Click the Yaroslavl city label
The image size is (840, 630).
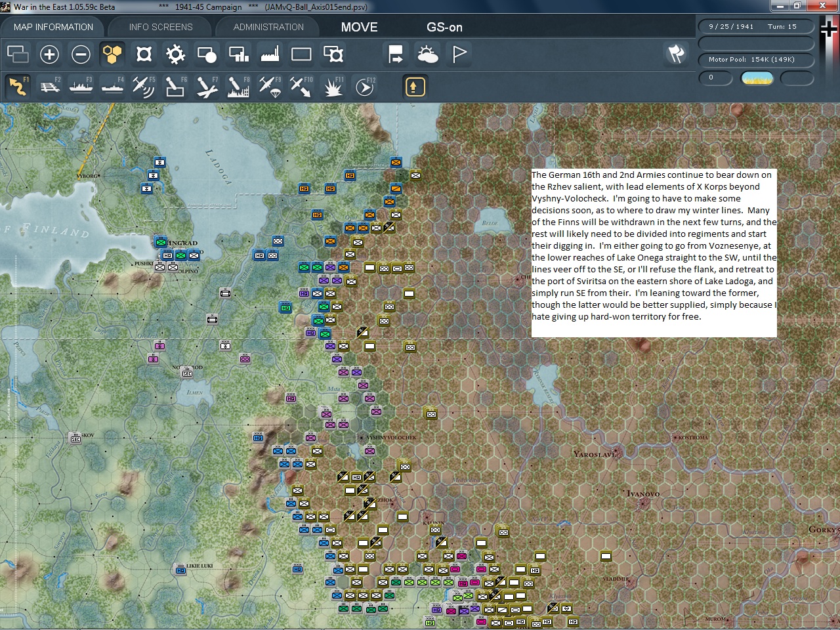pos(593,454)
